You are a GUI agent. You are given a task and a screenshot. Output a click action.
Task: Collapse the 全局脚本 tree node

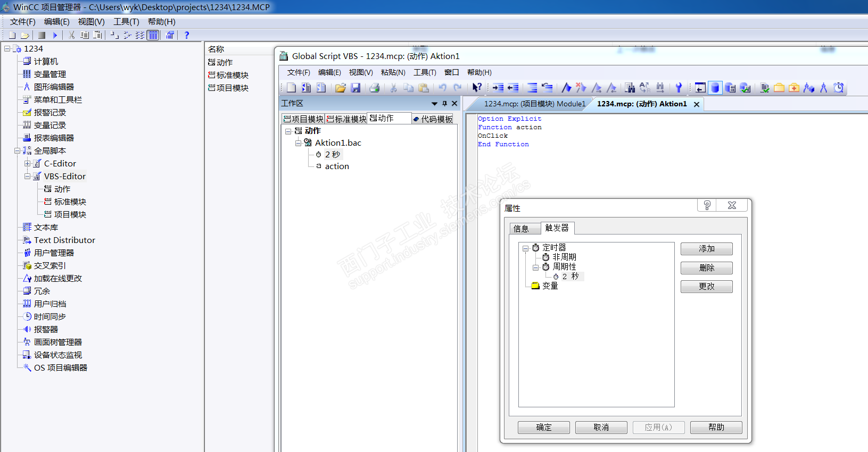tap(17, 150)
